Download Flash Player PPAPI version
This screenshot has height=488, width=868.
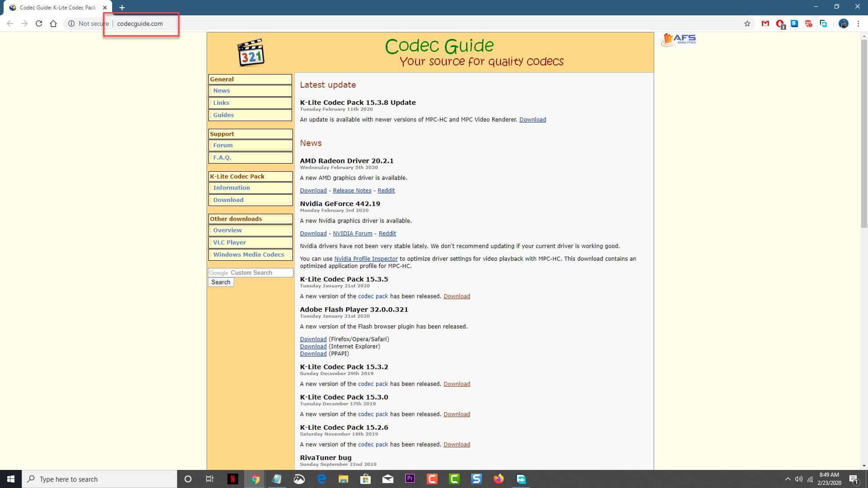(x=313, y=354)
